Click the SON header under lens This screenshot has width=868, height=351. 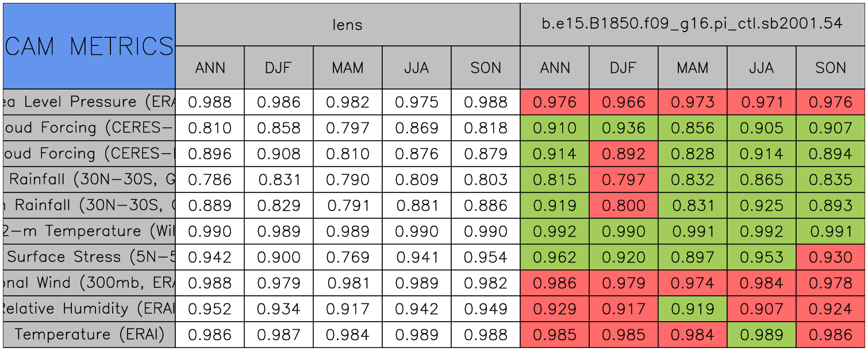point(485,68)
